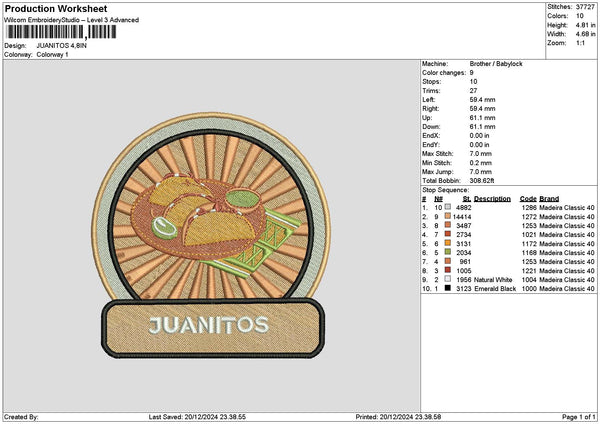Select the Max Stitch row label

coord(437,154)
